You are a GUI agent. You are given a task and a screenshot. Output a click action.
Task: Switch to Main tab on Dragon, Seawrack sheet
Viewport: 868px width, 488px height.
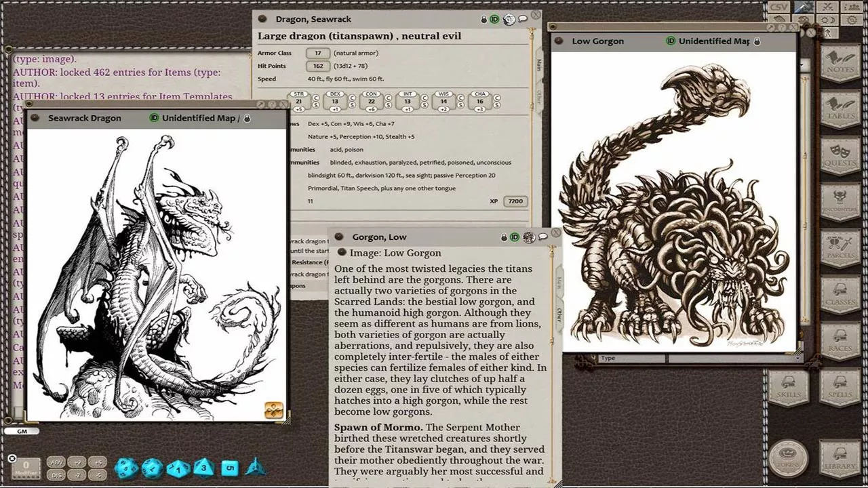pos(539,64)
